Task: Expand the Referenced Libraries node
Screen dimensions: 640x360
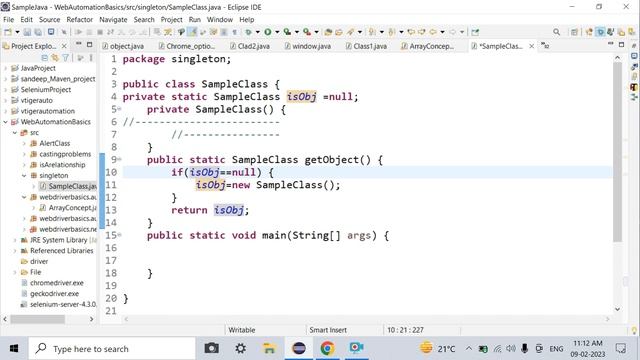Action: [x=15, y=251]
